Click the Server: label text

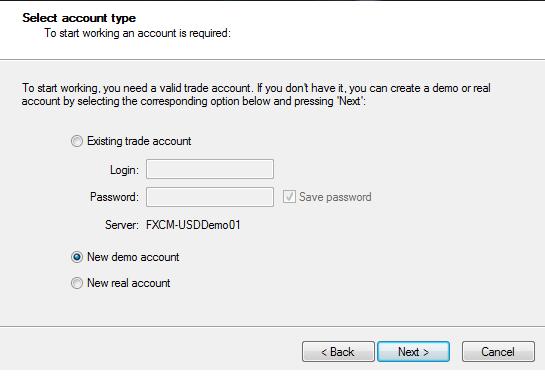[x=122, y=225]
